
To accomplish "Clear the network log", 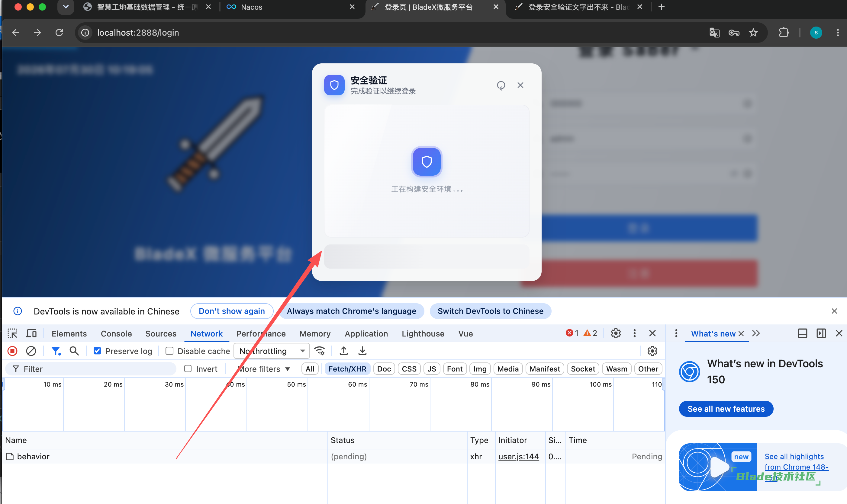I will click(x=31, y=351).
